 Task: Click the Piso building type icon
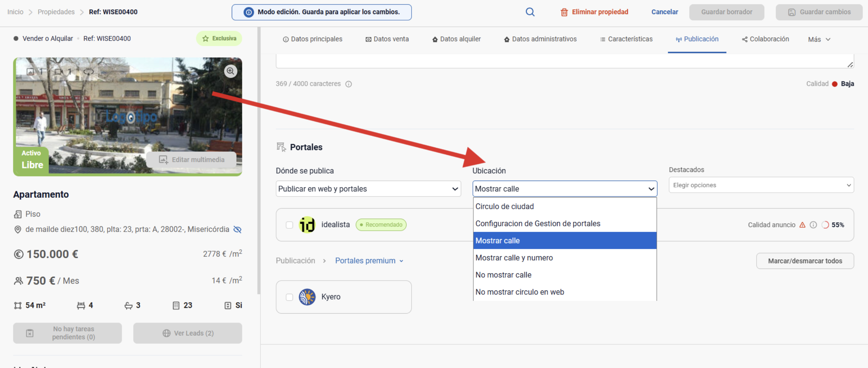17,214
